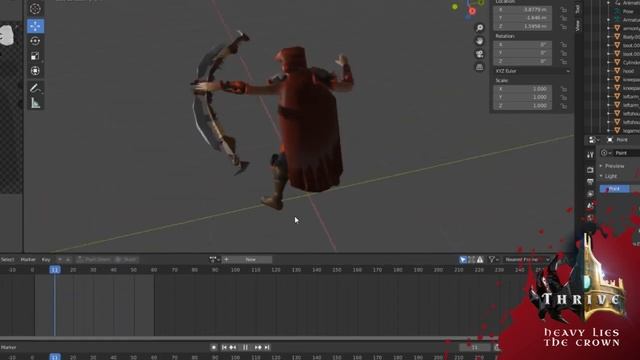The image size is (640, 360).
Task: Toggle auto keying record button
Action: point(213,347)
